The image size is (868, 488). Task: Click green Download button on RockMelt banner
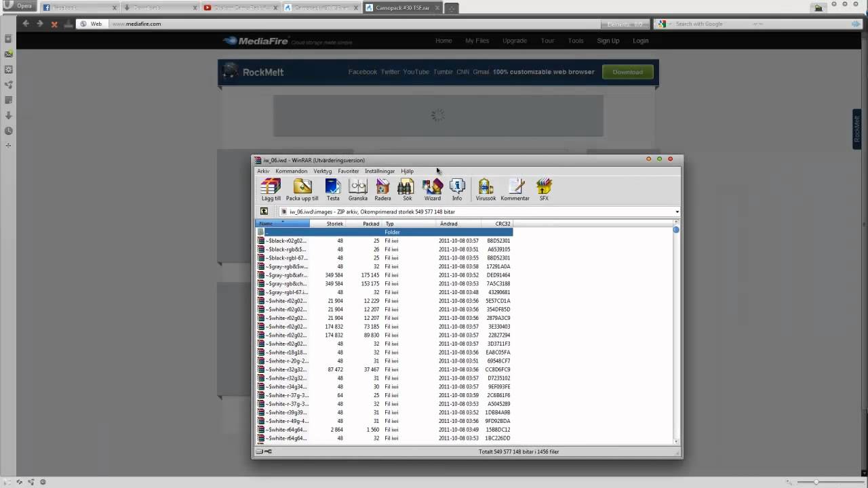627,72
